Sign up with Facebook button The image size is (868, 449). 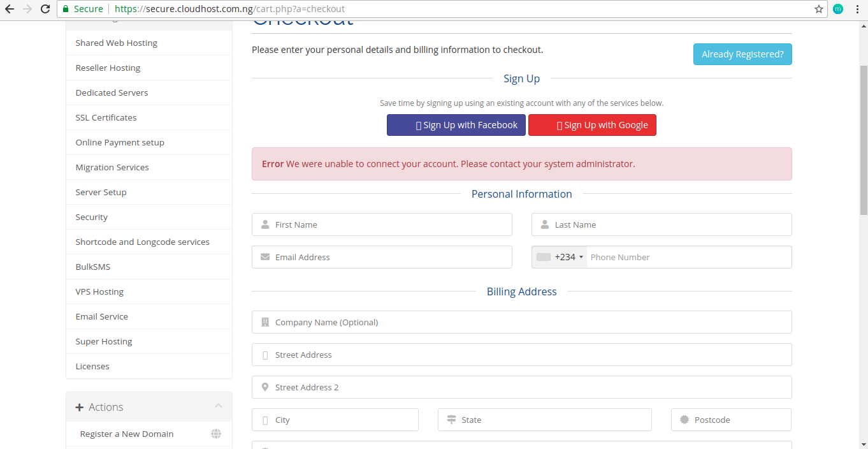tap(456, 125)
